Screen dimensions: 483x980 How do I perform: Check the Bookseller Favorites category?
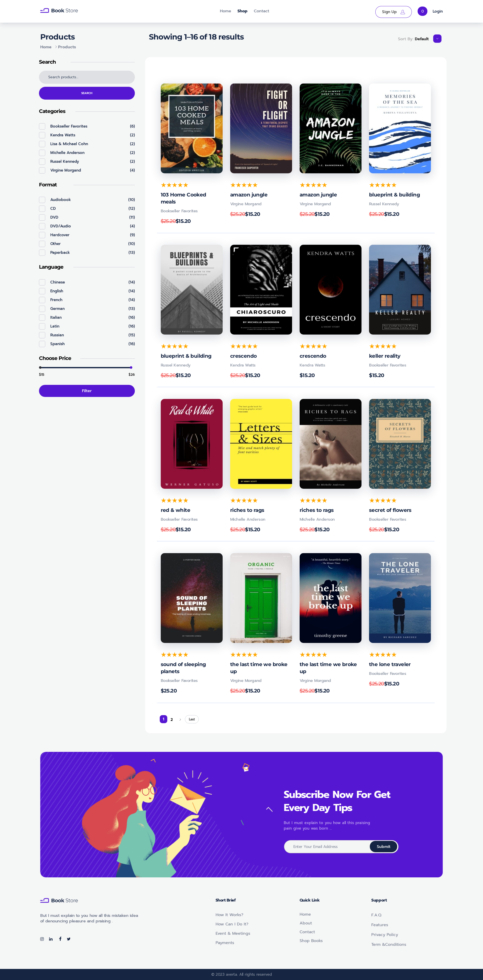click(42, 126)
